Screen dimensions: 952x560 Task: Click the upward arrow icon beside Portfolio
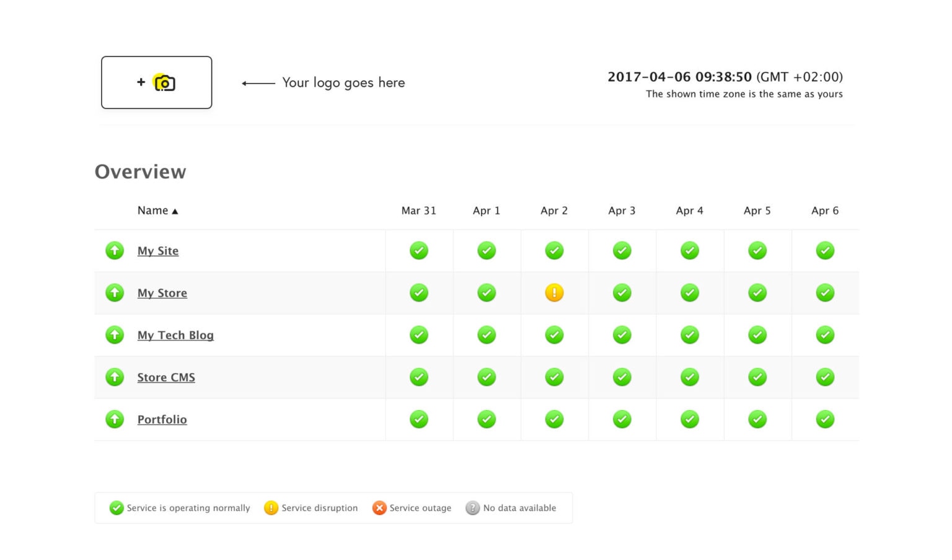[x=115, y=419]
